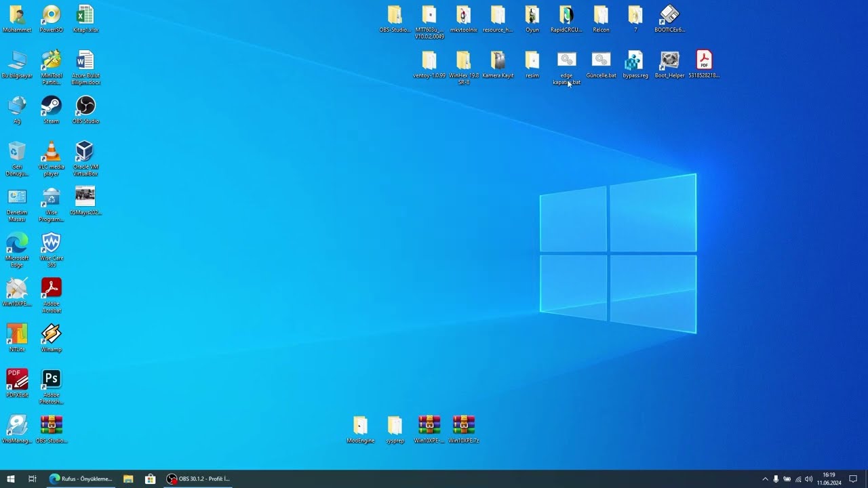
Task: Select the Win10XPE shortcut with wrench icon
Action: click(17, 292)
